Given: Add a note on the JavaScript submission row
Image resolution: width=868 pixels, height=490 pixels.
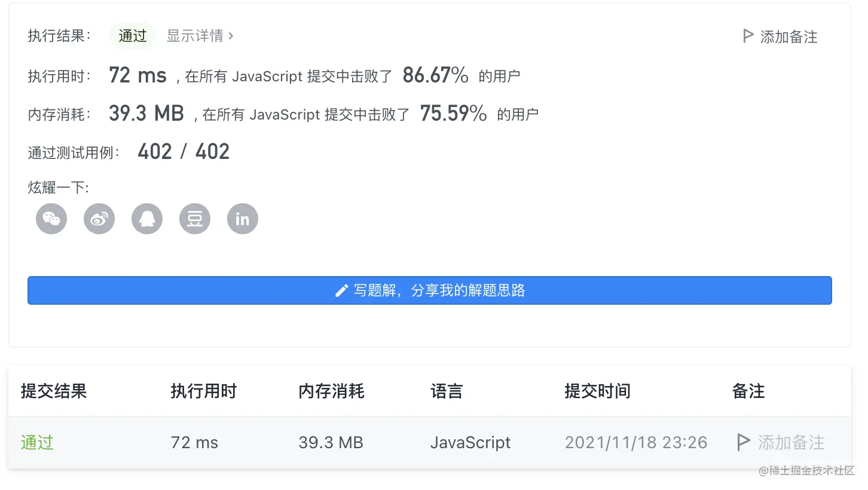Looking at the screenshot, I should (781, 443).
